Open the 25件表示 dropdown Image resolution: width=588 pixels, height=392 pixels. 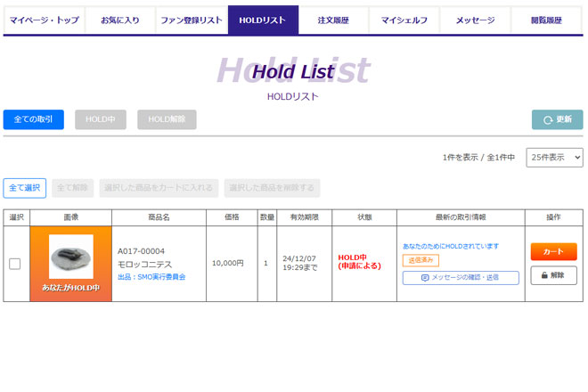(x=554, y=158)
